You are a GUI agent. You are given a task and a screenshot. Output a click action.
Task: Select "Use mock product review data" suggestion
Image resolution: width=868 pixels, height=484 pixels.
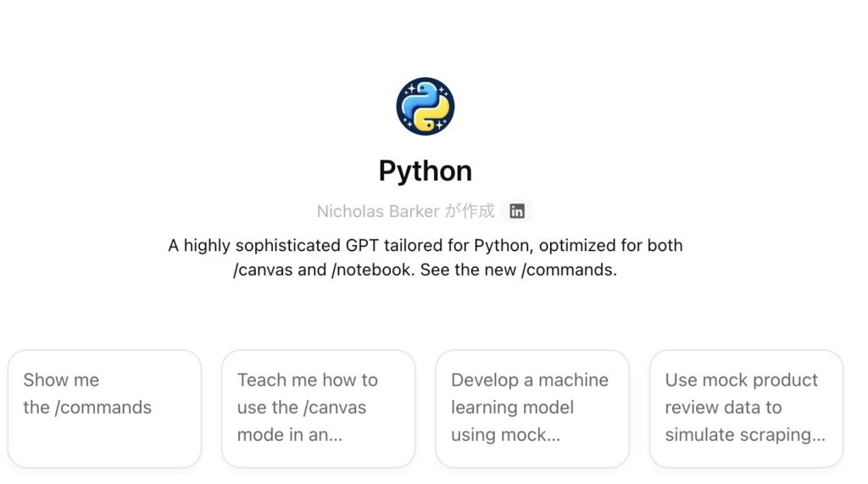pyautogui.click(x=746, y=409)
